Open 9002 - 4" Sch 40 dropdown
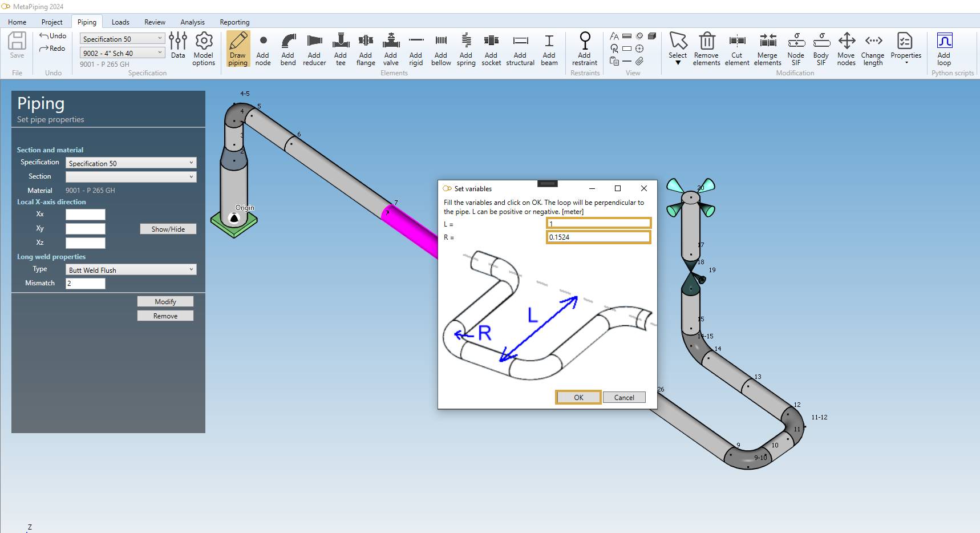This screenshot has height=533, width=980. pyautogui.click(x=122, y=53)
